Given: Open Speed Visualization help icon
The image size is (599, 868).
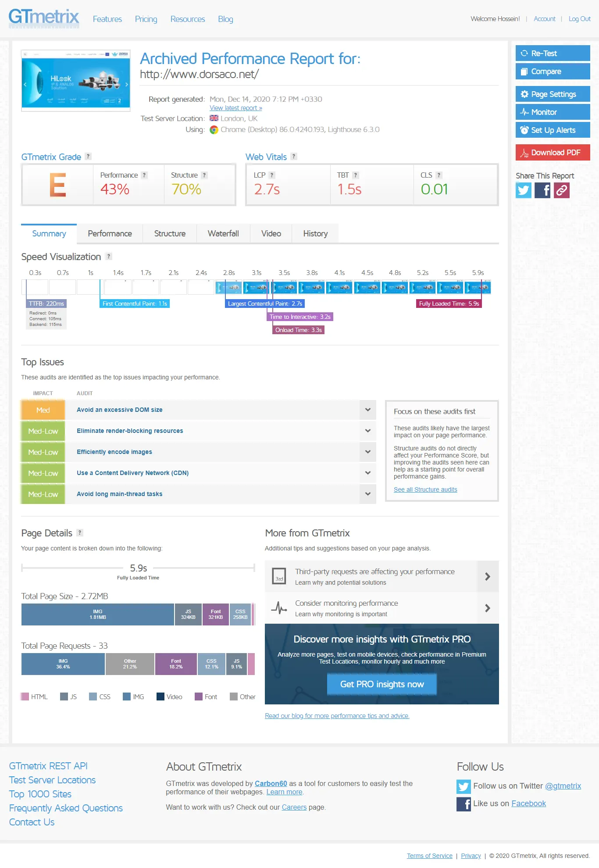Looking at the screenshot, I should pos(109,256).
